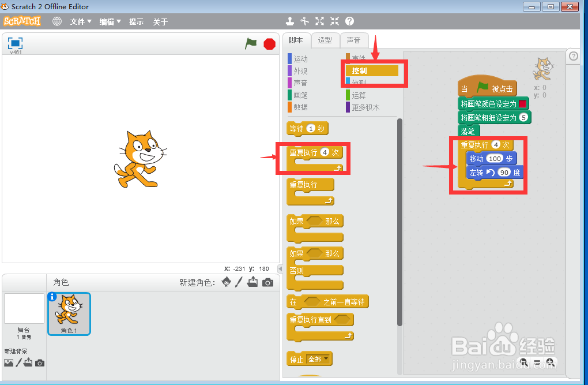Screen dimensions: 588x385
Task: Zoom in the scripts area
Action: tap(550, 362)
